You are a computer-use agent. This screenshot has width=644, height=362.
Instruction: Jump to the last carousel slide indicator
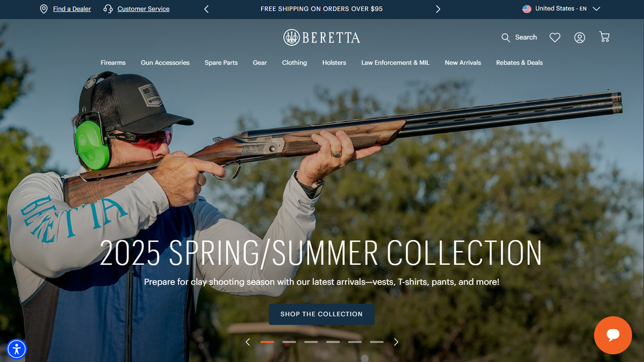click(377, 342)
